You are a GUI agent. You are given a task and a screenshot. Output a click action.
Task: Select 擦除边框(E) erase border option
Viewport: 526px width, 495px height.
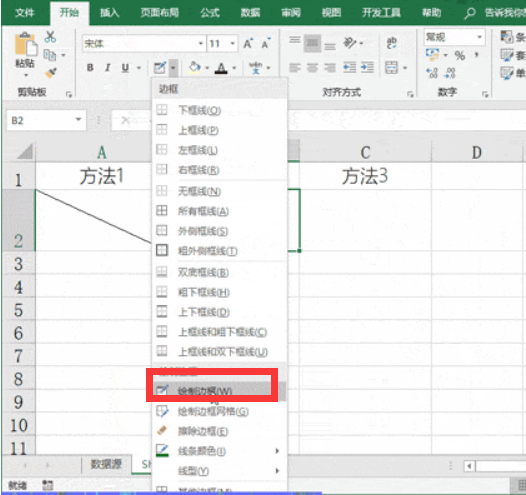click(x=220, y=431)
